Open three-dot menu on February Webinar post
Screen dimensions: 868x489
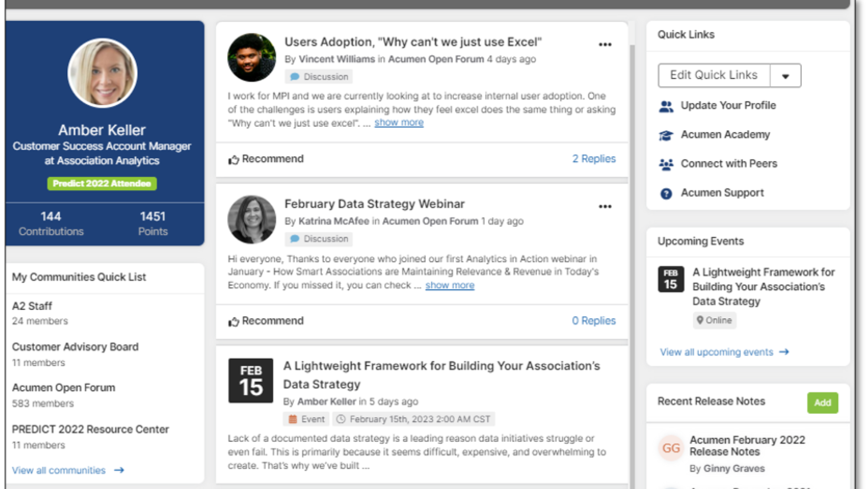coord(605,207)
